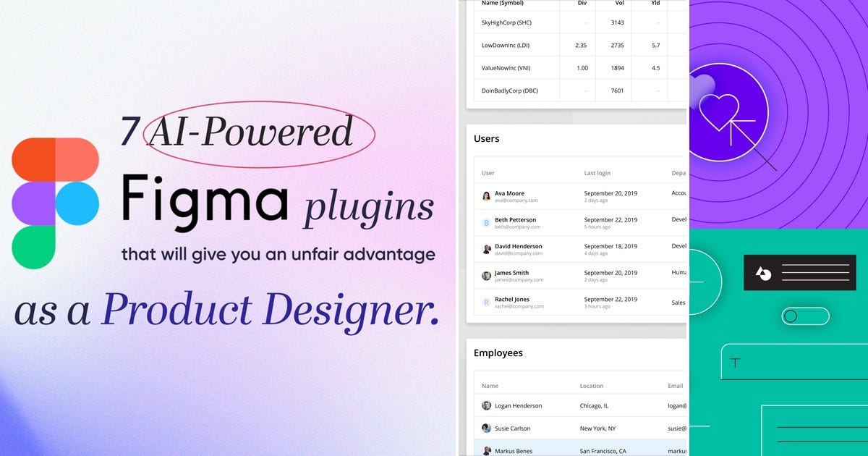Image resolution: width=868 pixels, height=456 pixels.
Task: Click the Users section header
Action: coord(487,138)
